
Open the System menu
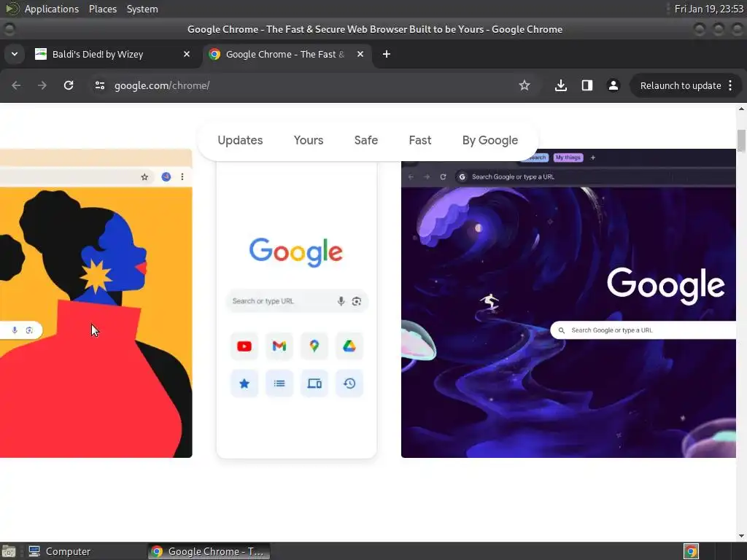(x=142, y=9)
